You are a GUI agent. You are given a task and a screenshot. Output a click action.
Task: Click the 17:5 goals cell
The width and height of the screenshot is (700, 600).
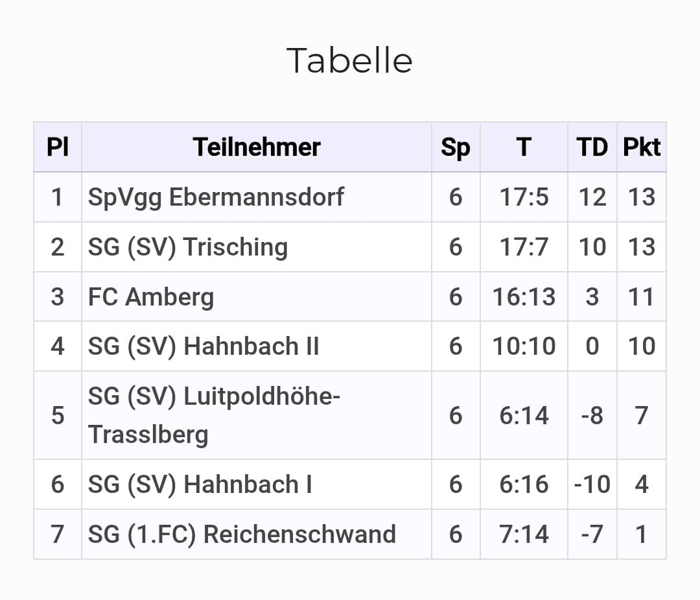pyautogui.click(x=524, y=197)
